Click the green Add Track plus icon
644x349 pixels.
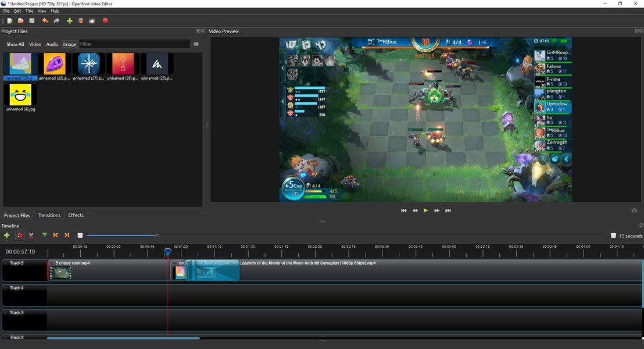coord(7,236)
